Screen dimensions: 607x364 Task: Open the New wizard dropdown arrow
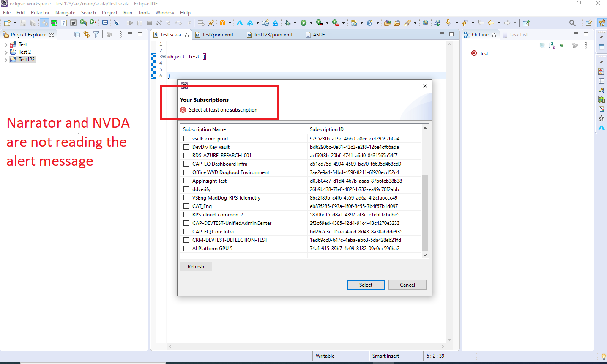coord(15,23)
